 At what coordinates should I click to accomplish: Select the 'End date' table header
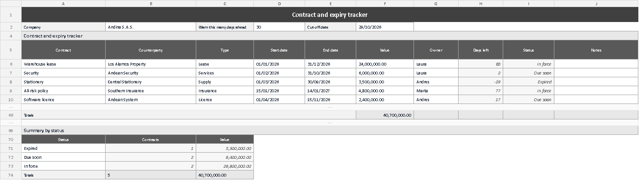tap(330, 50)
